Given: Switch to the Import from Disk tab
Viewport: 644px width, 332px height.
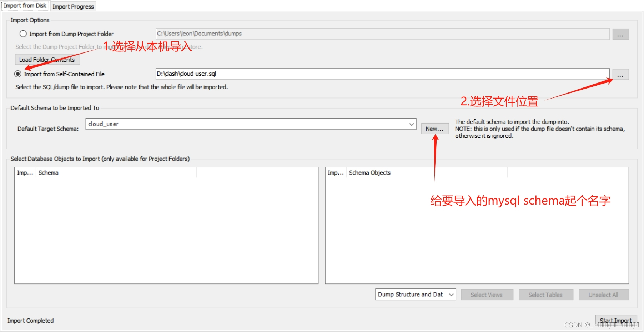Looking at the screenshot, I should click(x=25, y=5).
